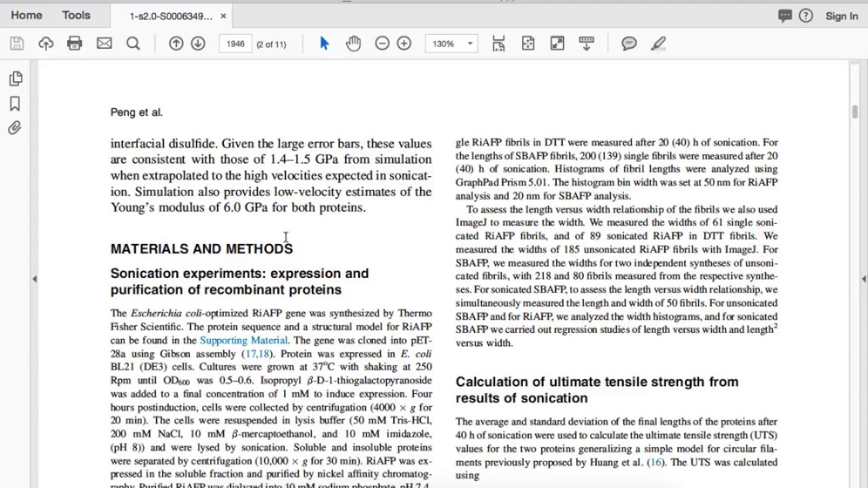
Task: Select the highlight pen tool
Action: [x=658, y=43]
